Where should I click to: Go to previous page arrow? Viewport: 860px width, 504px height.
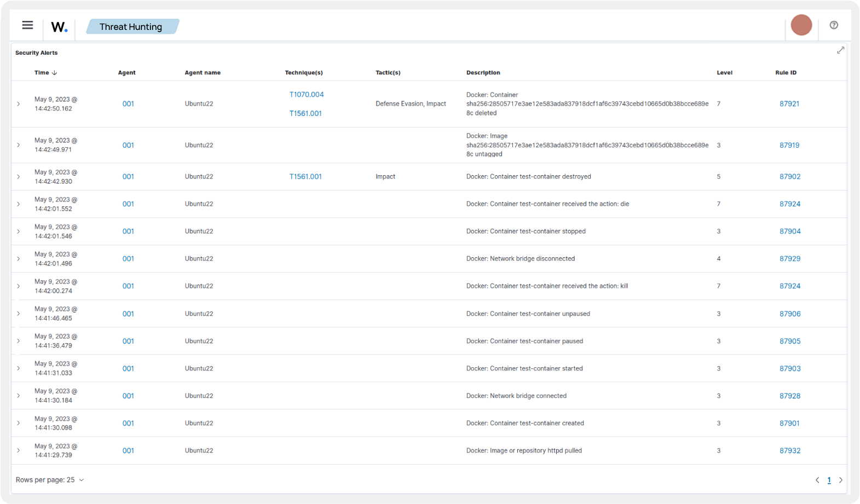point(817,480)
